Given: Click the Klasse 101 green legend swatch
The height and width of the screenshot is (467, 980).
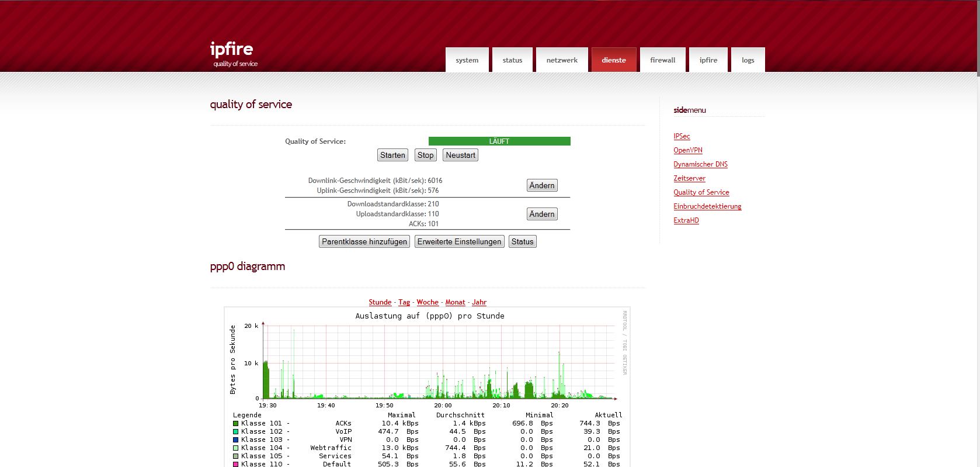Looking at the screenshot, I should click(x=235, y=423).
